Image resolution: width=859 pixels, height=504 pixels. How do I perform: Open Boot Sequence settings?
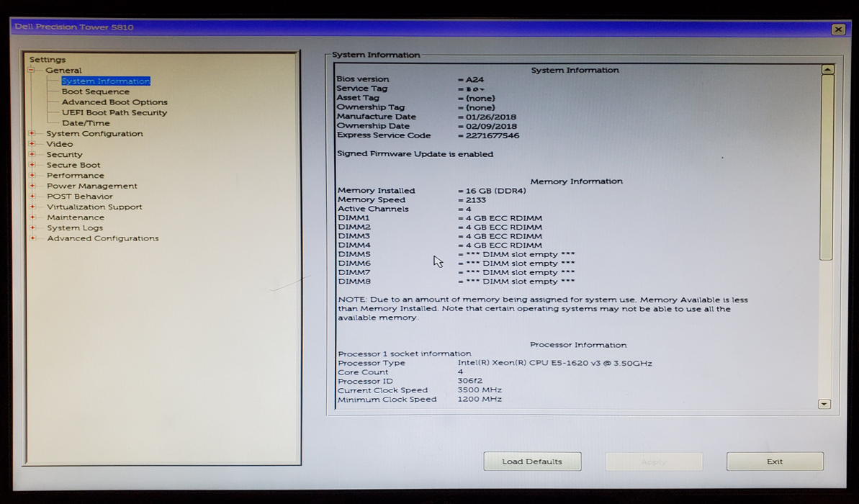tap(95, 91)
